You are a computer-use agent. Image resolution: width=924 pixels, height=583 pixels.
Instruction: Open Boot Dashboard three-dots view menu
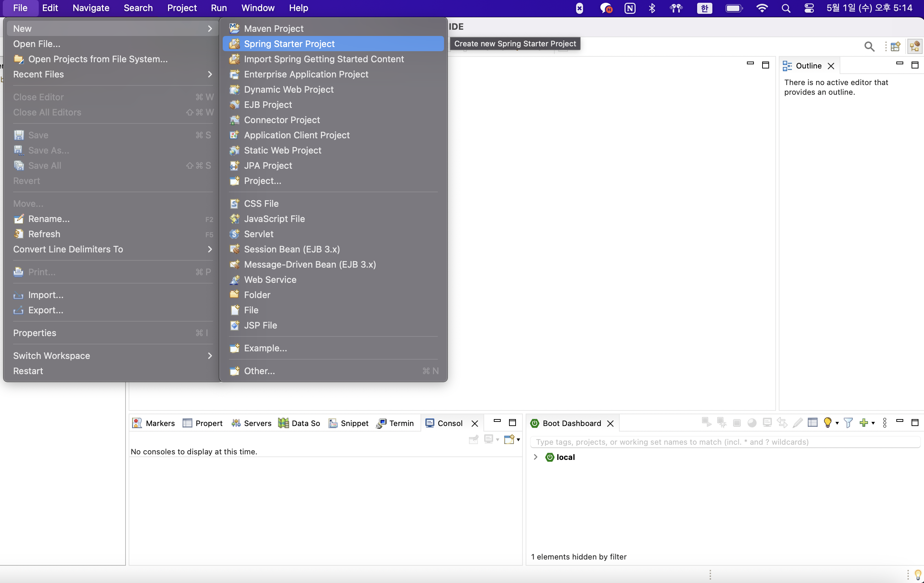point(885,423)
